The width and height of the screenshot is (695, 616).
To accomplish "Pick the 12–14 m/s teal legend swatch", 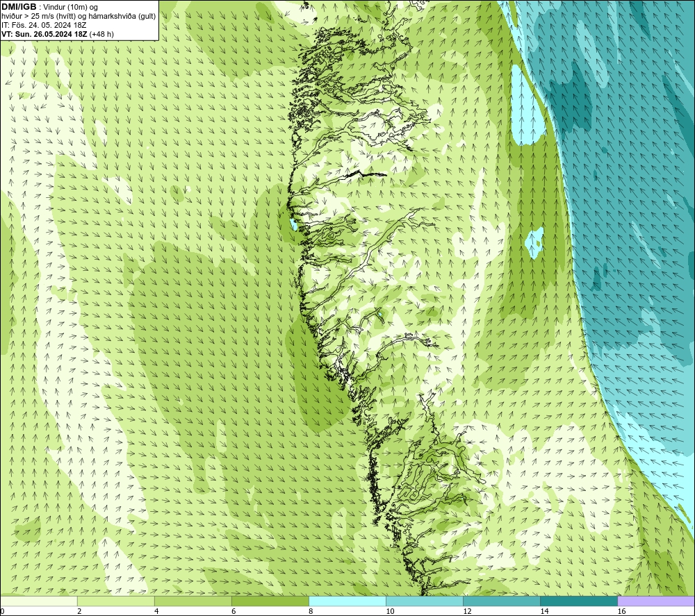I will [x=501, y=601].
